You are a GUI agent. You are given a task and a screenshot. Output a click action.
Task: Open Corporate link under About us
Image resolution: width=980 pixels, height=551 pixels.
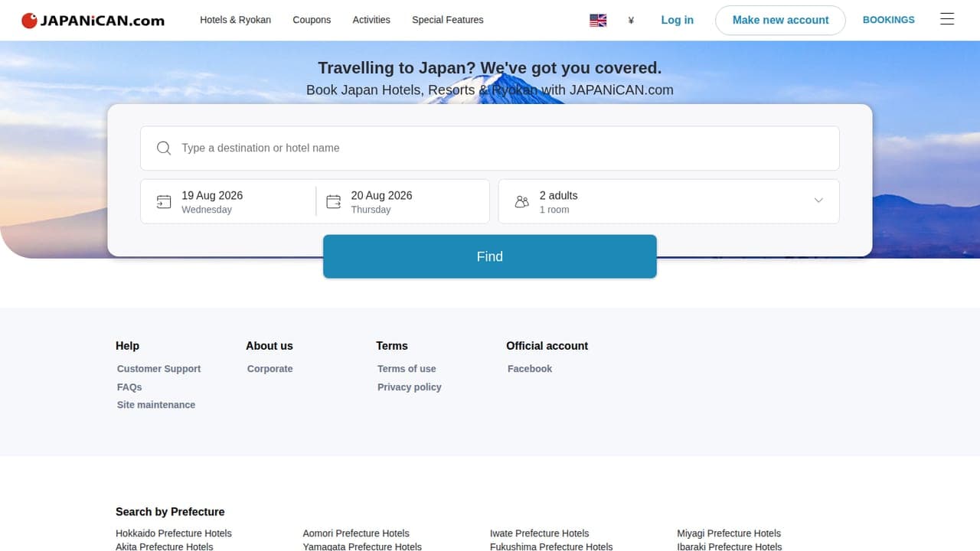click(270, 369)
